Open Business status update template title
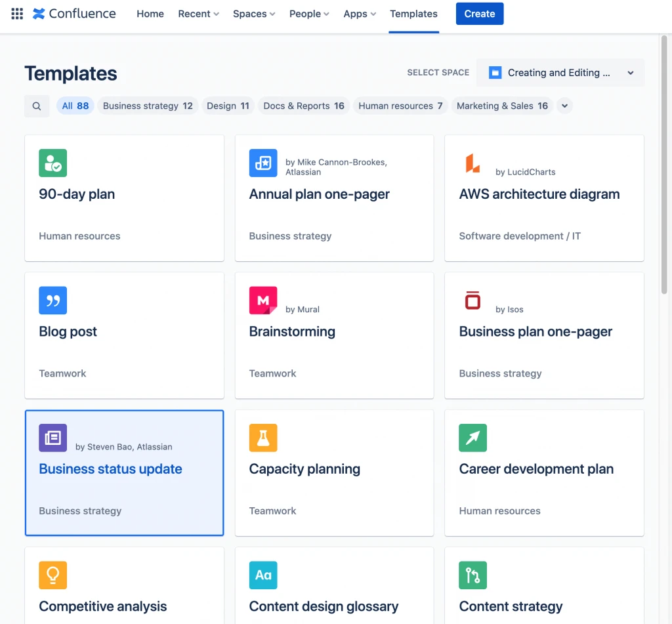The width and height of the screenshot is (672, 624). 110,469
